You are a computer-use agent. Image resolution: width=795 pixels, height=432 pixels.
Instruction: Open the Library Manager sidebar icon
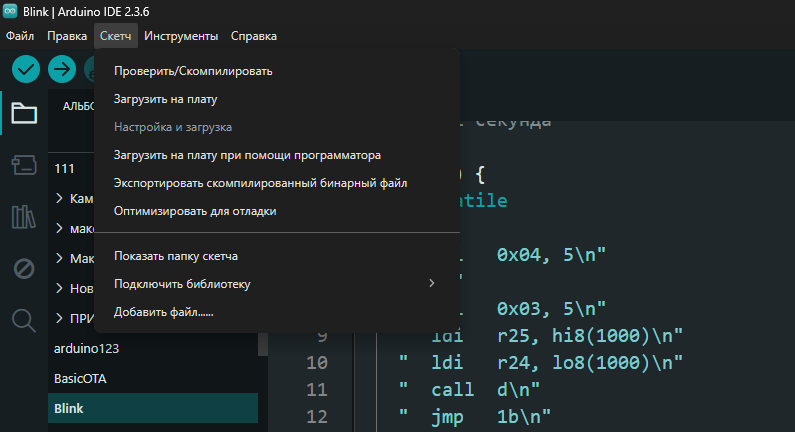[x=24, y=216]
